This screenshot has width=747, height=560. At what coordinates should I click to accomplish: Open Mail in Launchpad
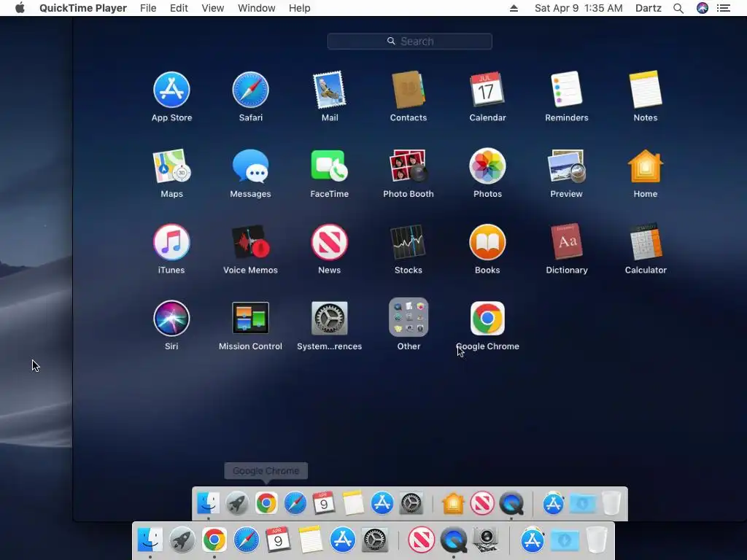330,90
